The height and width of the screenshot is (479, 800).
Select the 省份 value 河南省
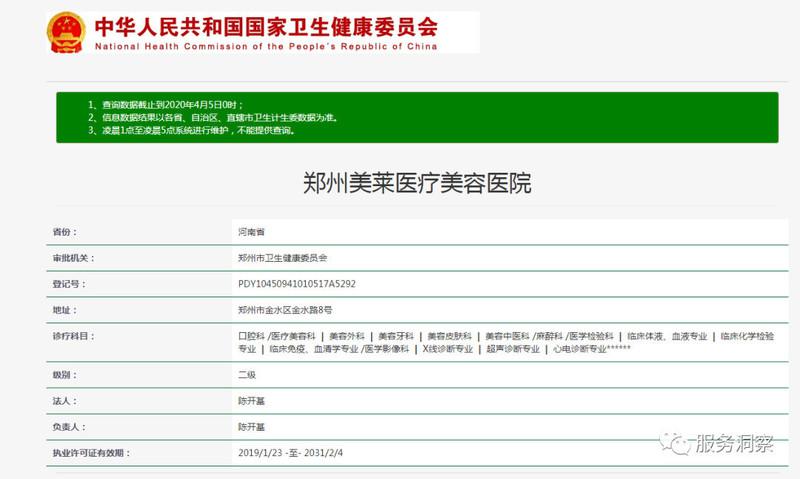click(251, 232)
